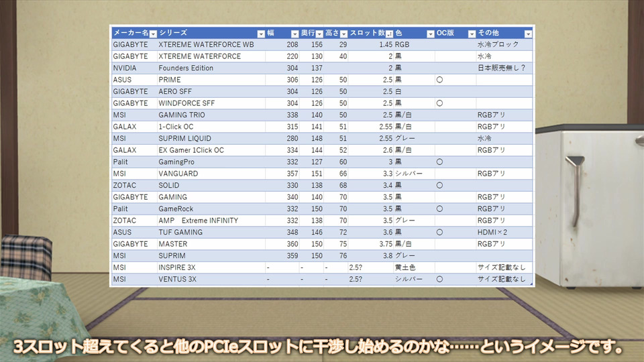Select the 水冷ブロック cell
Image resolution: width=644 pixels, height=362 pixels.
tap(504, 44)
